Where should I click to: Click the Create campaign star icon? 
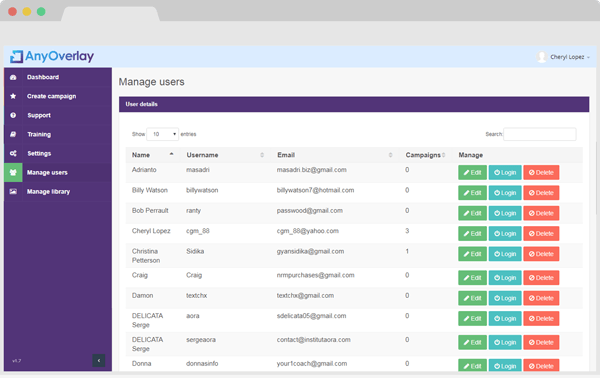point(13,96)
